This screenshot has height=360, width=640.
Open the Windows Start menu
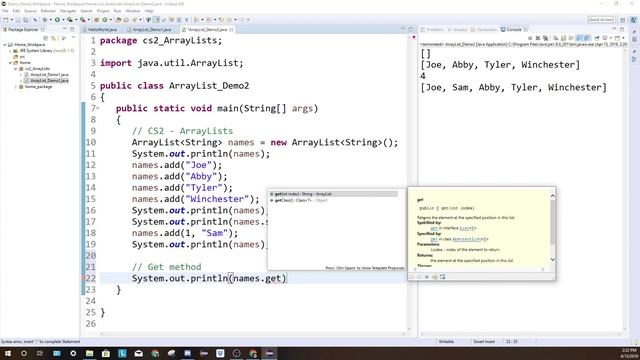[7, 353]
